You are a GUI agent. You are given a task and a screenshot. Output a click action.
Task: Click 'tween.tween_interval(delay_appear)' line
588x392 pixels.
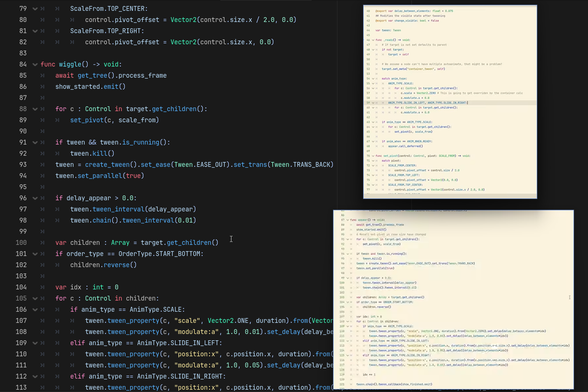[x=133, y=209]
